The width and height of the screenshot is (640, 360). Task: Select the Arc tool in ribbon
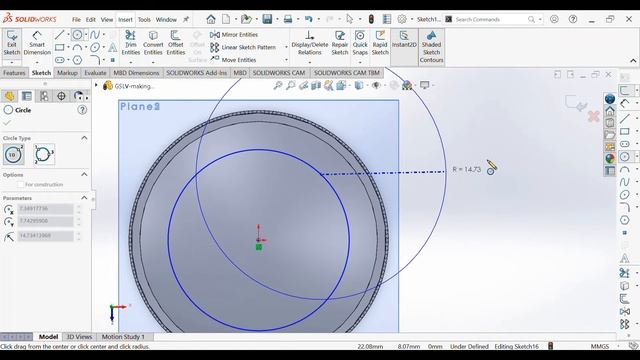click(77, 47)
